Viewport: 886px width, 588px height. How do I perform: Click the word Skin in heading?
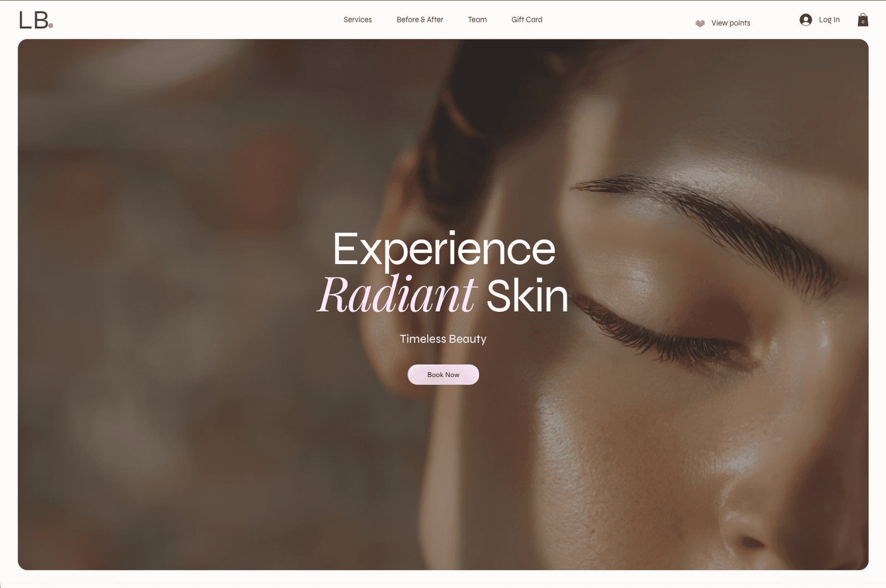(527, 296)
